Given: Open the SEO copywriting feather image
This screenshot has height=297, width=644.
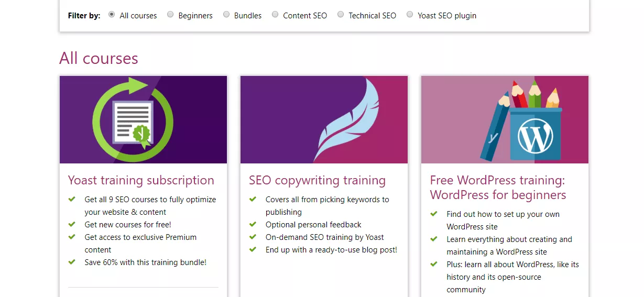Looking at the screenshot, I should point(324,119).
